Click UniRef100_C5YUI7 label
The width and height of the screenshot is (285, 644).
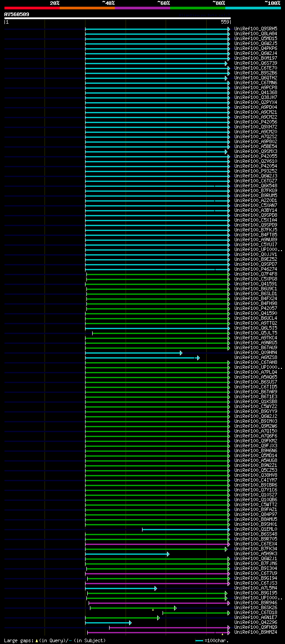point(256,244)
